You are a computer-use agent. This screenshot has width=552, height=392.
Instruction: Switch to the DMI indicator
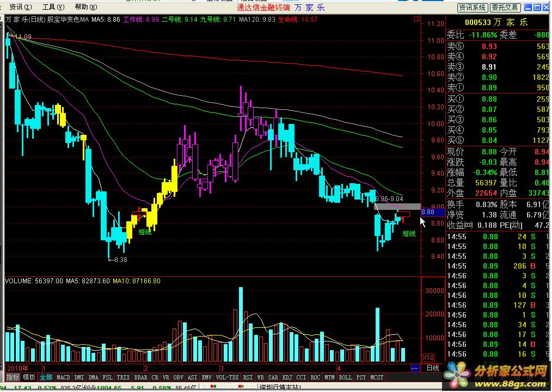pos(79,377)
